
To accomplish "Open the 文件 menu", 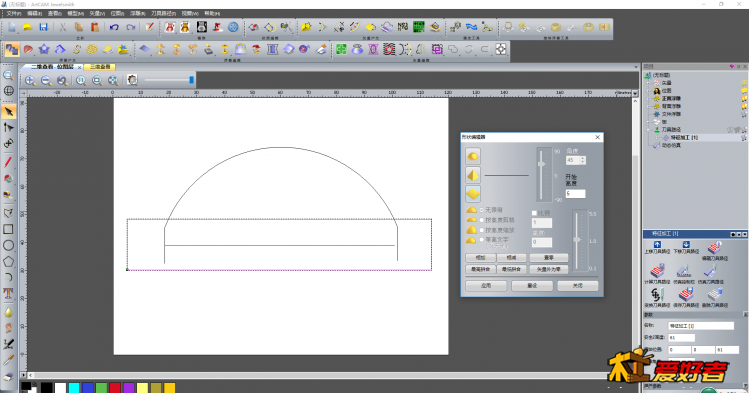I will pyautogui.click(x=13, y=13).
